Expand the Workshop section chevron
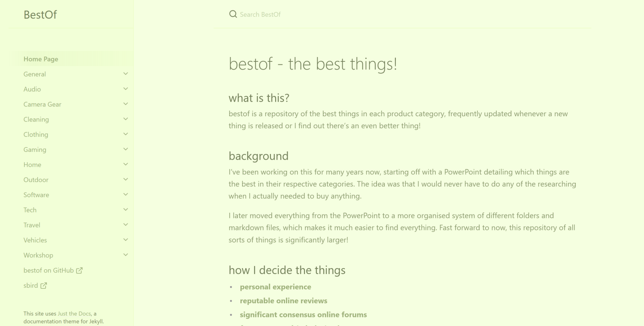644x326 pixels. (x=125, y=255)
